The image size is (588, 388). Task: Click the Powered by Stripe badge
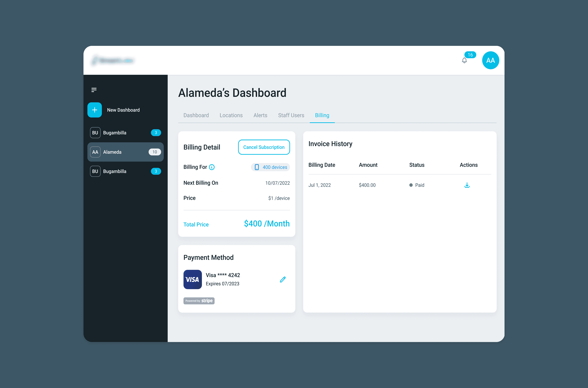(x=199, y=301)
